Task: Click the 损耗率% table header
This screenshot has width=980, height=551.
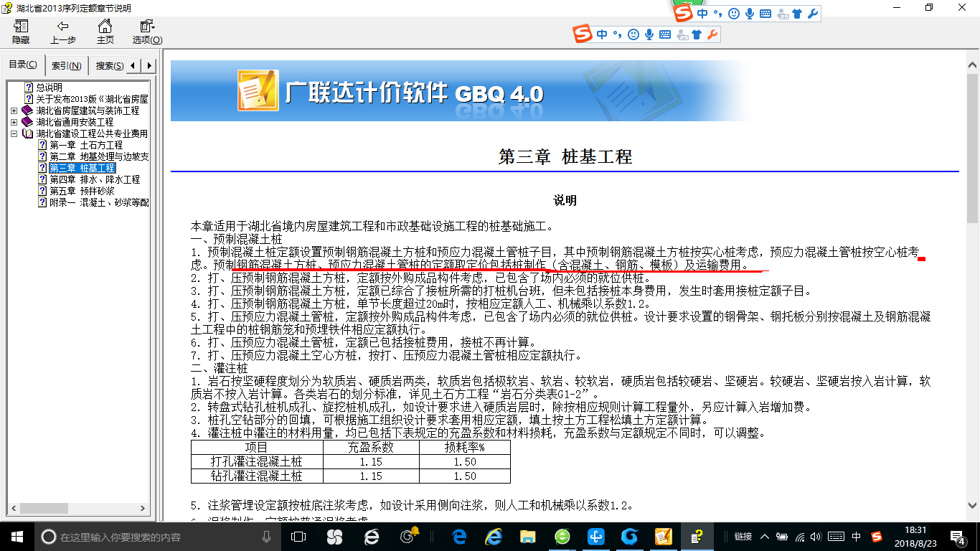Action: coord(465,447)
